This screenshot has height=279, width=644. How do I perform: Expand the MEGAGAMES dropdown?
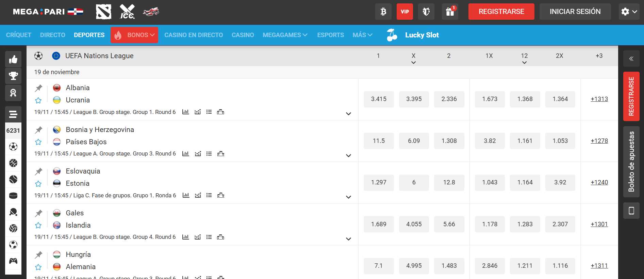285,35
